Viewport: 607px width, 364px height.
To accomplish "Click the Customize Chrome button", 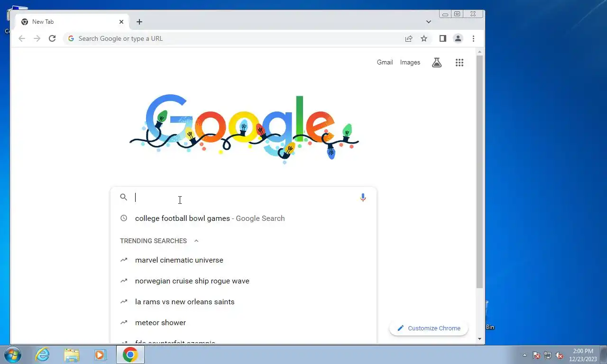I will [429, 328].
